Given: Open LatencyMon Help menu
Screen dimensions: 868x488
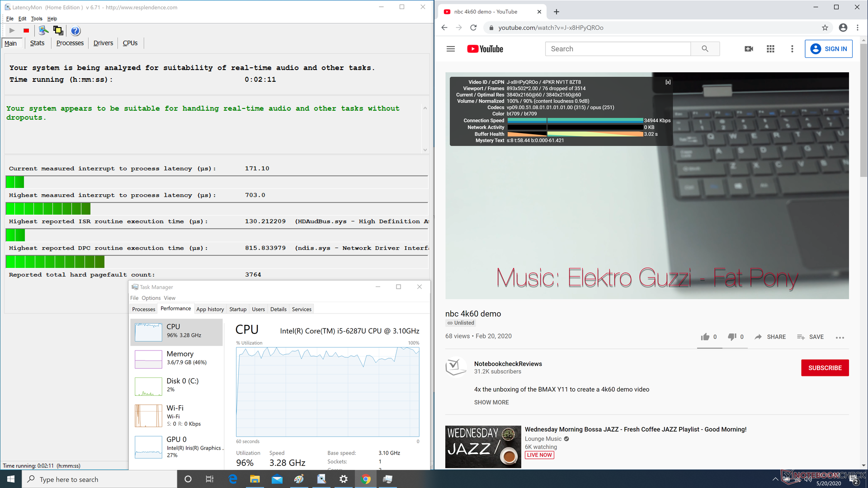Looking at the screenshot, I should coord(52,19).
